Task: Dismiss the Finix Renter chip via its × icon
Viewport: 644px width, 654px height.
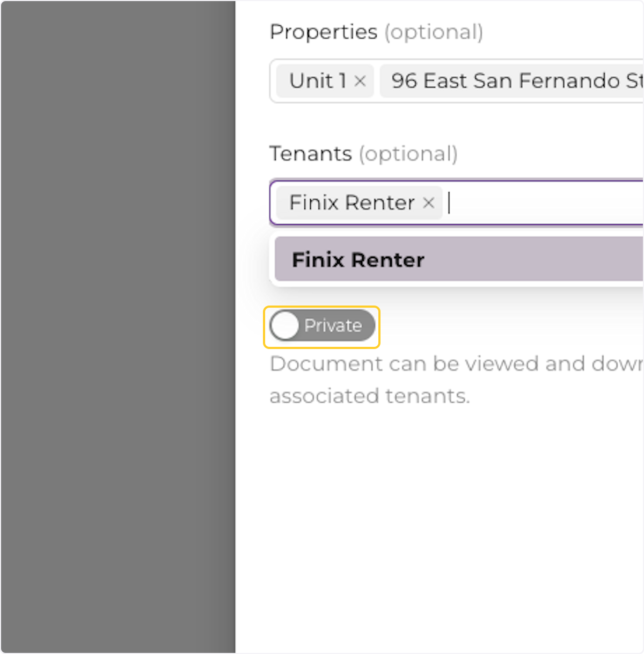Action: click(x=429, y=203)
